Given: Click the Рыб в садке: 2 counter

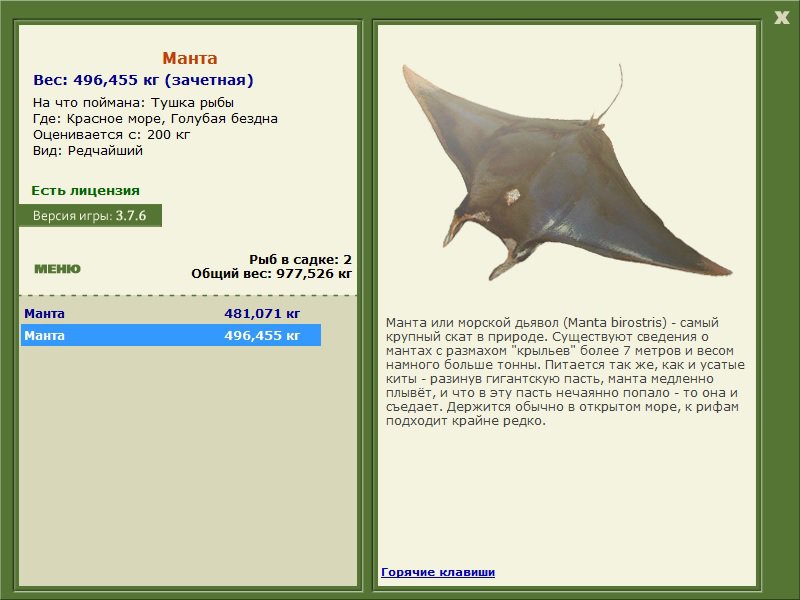Looking at the screenshot, I should point(301,260).
